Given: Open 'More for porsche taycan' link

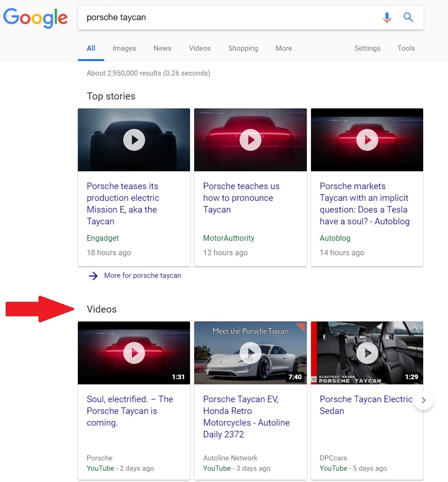Looking at the screenshot, I should 143,275.
